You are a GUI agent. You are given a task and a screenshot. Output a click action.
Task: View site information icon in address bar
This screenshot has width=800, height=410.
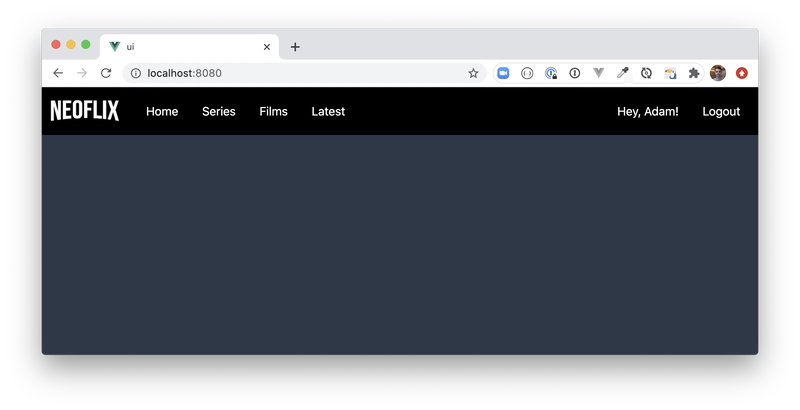point(136,73)
